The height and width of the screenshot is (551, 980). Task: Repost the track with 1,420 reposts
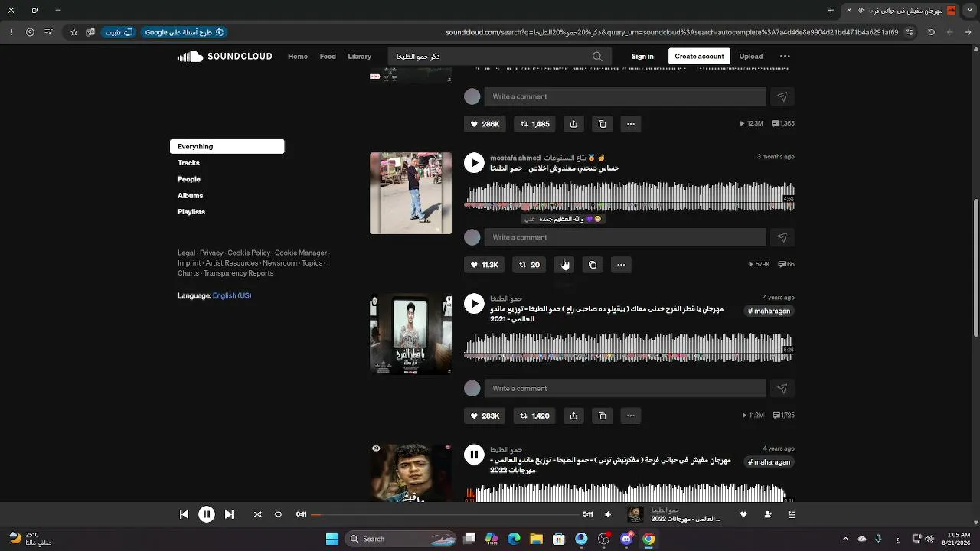pos(535,416)
